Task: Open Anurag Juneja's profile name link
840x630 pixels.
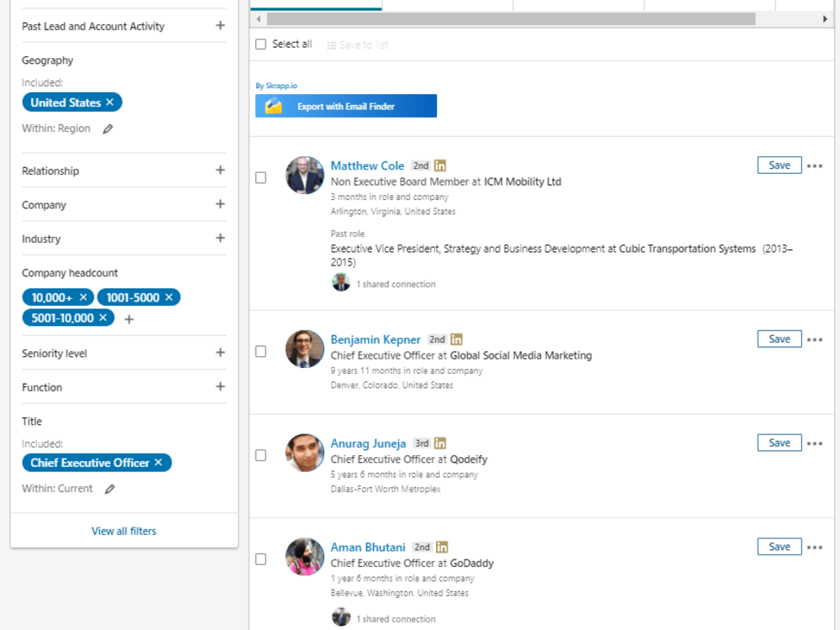Action: (x=368, y=444)
